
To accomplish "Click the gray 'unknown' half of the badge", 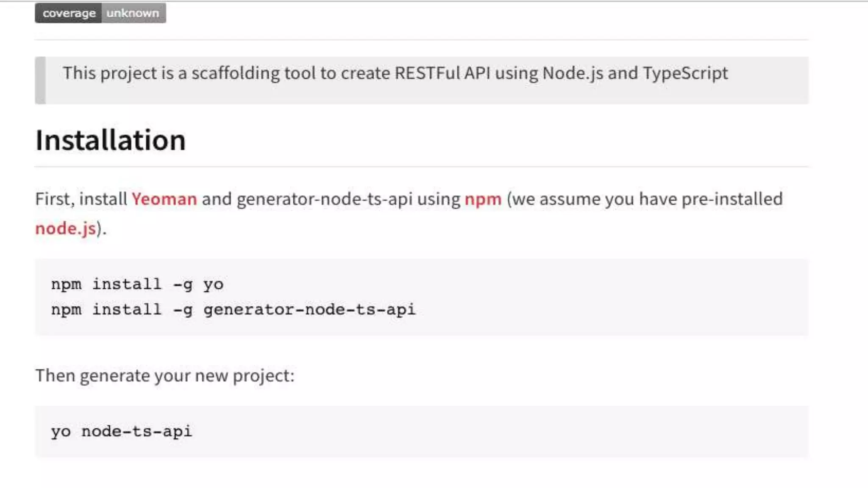I will 133,13.
